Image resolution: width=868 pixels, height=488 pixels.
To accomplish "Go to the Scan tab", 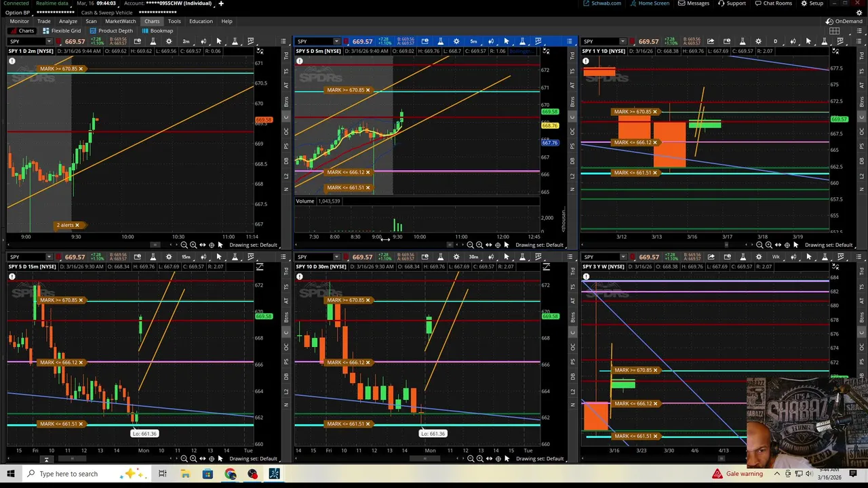I will point(91,21).
